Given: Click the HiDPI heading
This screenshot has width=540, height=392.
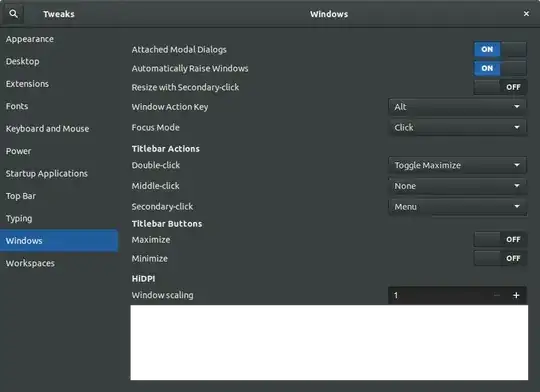Looking at the screenshot, I should (x=143, y=278).
